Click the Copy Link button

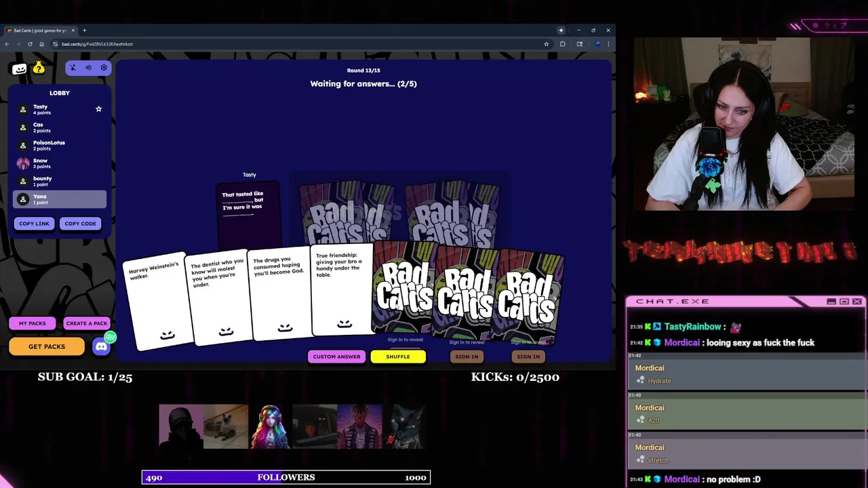[x=34, y=224]
